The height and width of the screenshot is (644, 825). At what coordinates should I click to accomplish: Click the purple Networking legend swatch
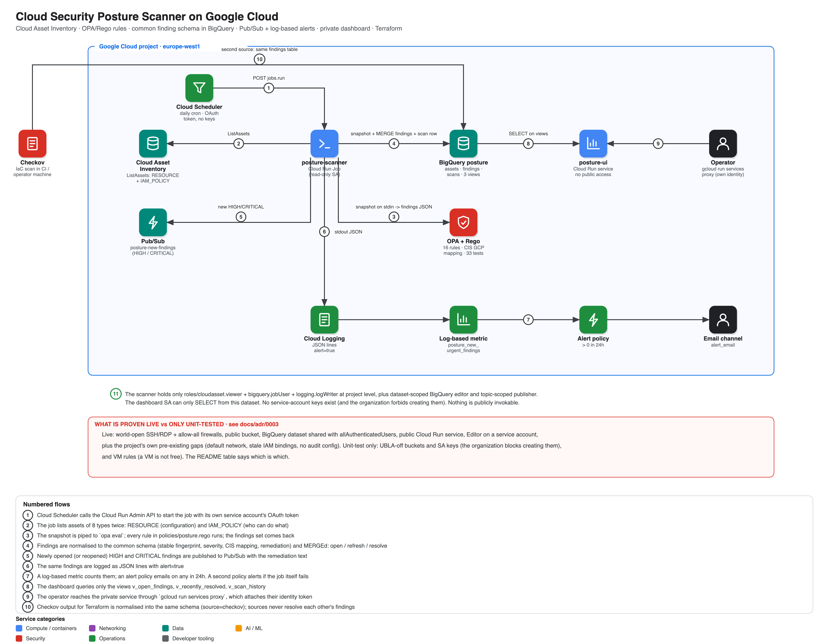(92, 628)
